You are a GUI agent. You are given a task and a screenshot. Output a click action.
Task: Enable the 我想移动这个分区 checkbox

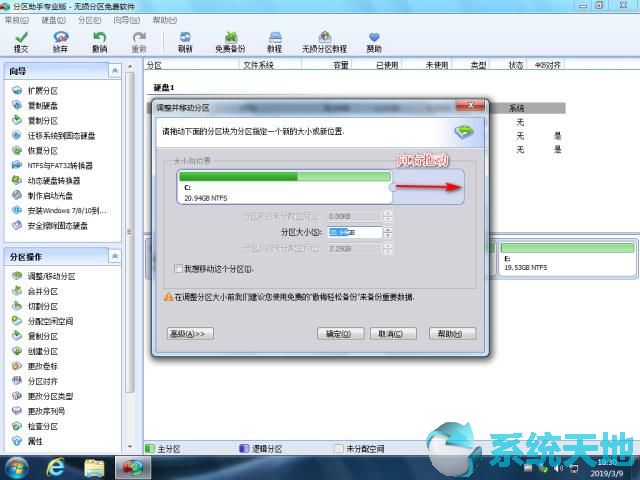click(x=178, y=269)
